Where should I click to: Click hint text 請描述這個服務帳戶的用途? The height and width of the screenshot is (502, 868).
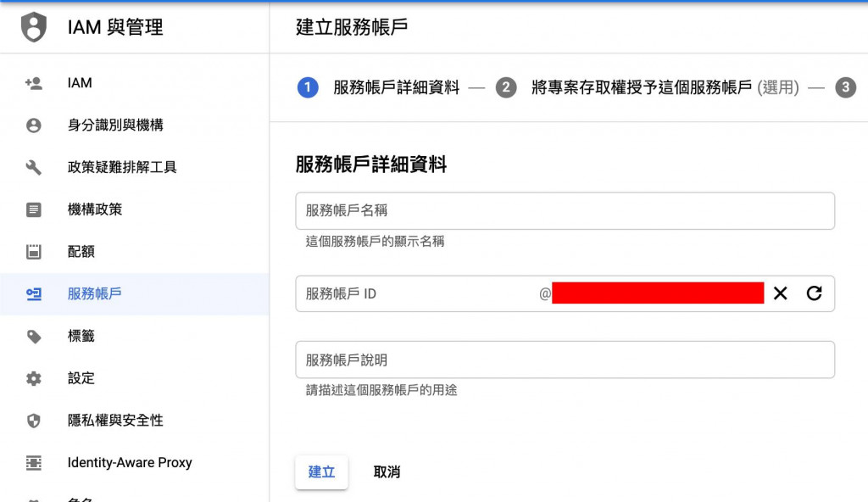click(381, 390)
